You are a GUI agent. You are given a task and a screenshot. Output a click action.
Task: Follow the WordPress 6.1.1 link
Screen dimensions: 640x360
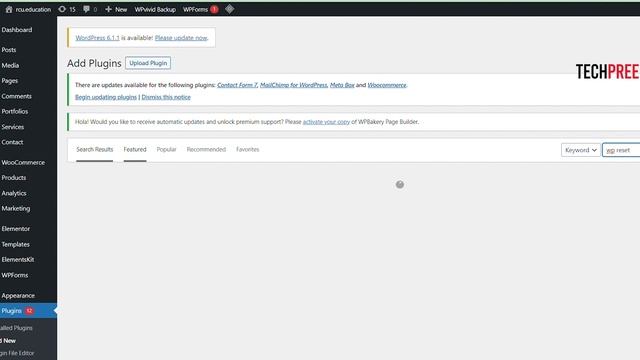[x=98, y=38]
